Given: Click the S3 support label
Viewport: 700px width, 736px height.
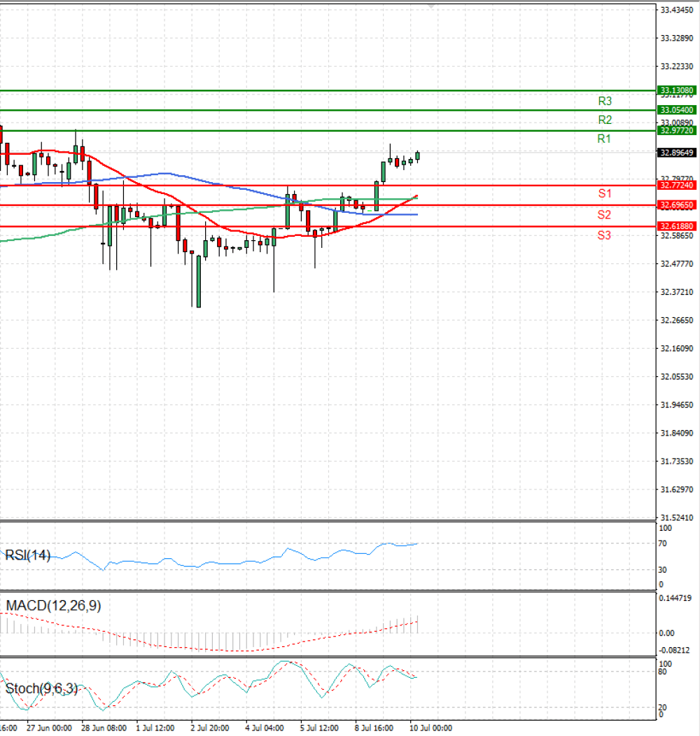Looking at the screenshot, I should [604, 235].
